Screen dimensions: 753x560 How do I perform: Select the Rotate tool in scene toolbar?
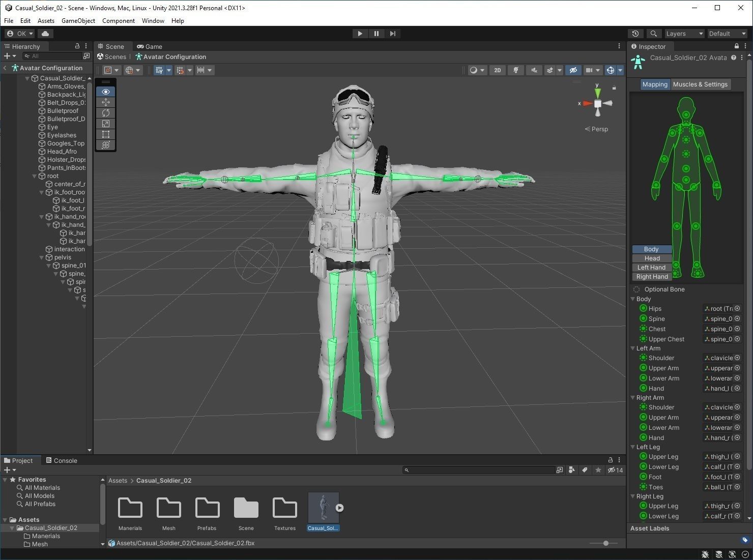pyautogui.click(x=106, y=113)
